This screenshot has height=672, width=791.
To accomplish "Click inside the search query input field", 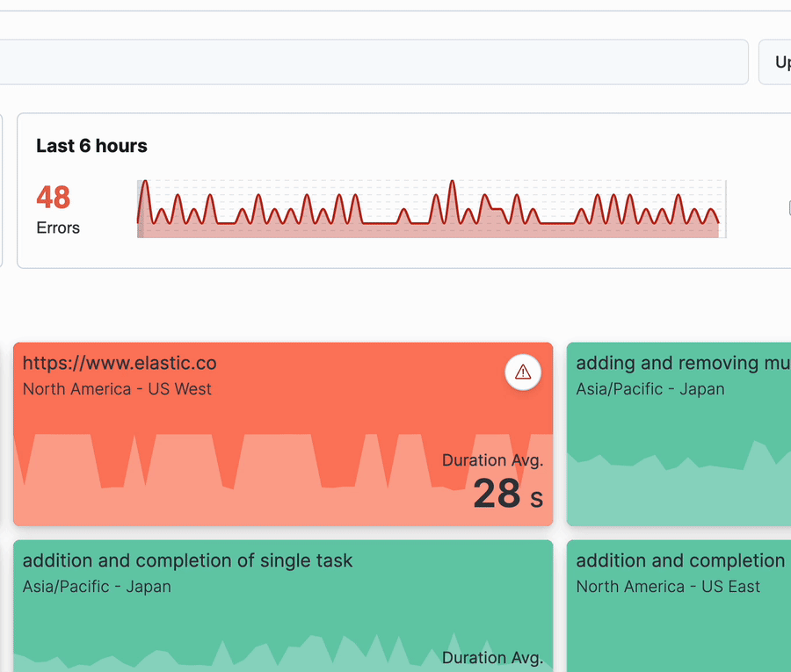I will point(374,62).
